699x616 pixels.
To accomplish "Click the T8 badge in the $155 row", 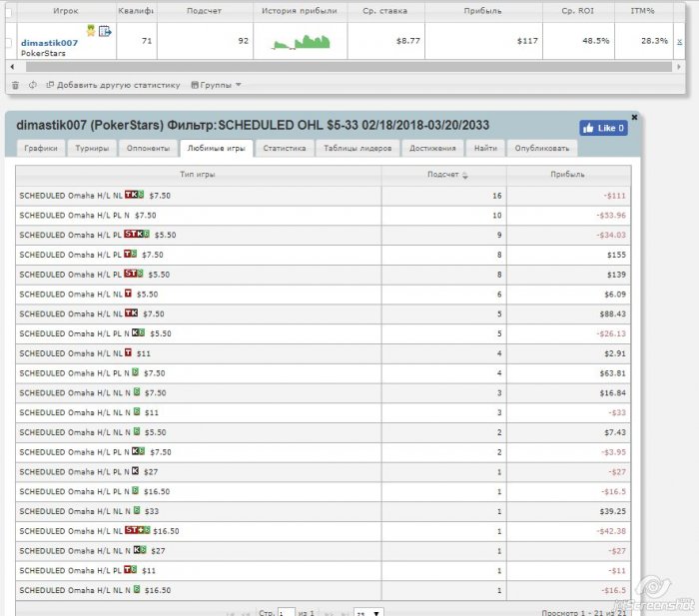I will (130, 254).
